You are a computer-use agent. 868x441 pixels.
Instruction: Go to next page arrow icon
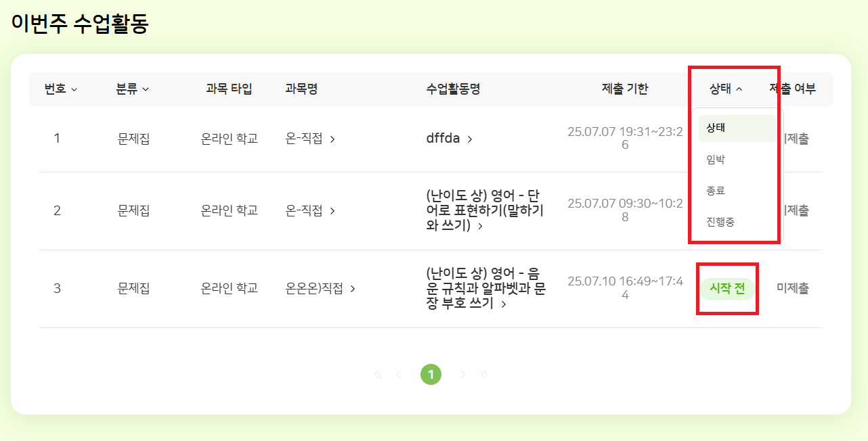[x=463, y=374]
